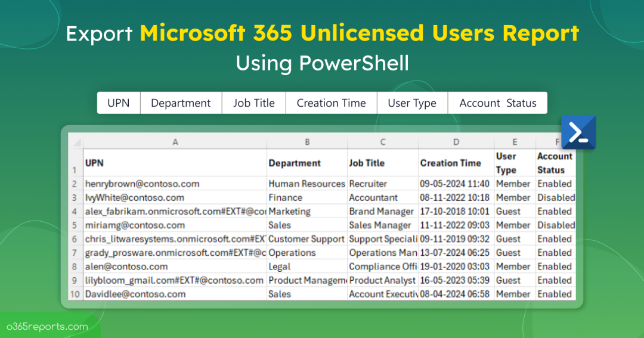Click the Legal department cell

coord(307,266)
